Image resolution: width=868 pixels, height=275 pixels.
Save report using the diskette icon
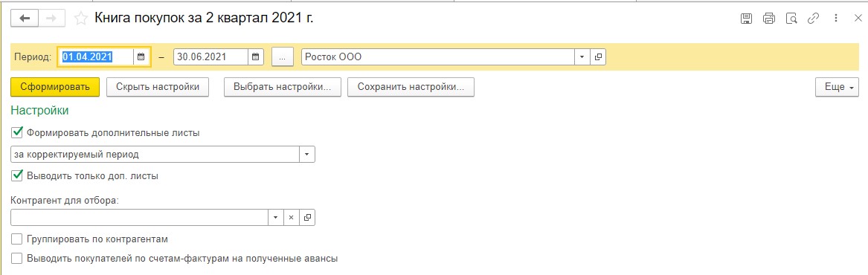click(x=746, y=19)
